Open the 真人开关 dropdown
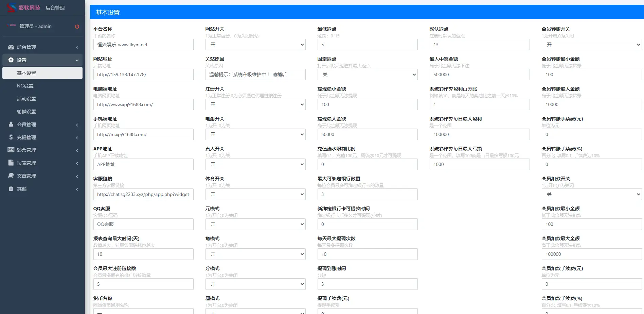The image size is (644, 314). (255, 164)
